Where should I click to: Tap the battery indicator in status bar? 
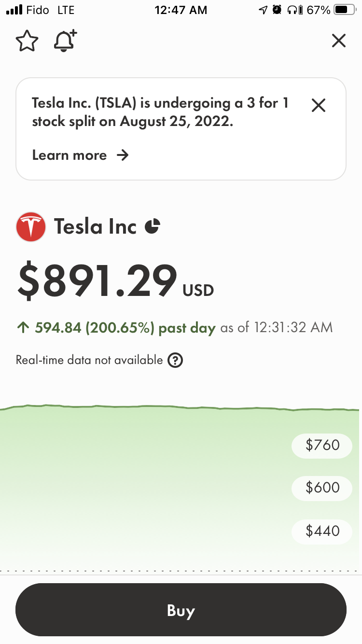point(345,10)
